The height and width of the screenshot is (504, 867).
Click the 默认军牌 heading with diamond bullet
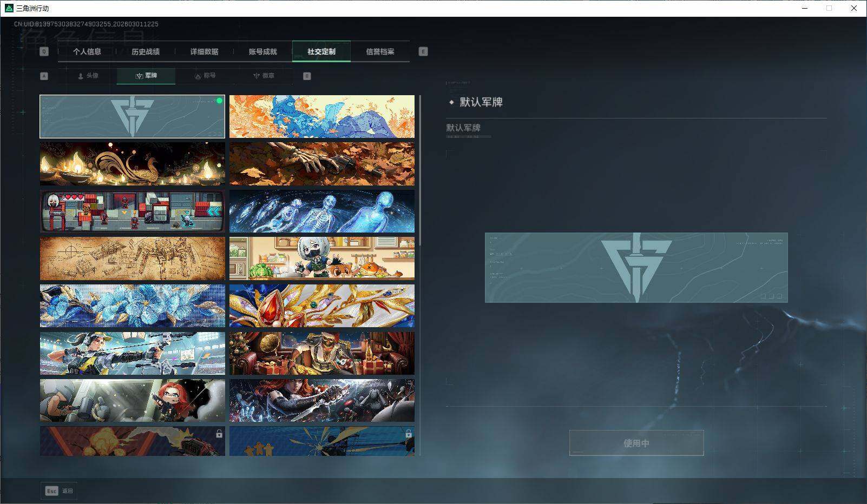click(476, 102)
